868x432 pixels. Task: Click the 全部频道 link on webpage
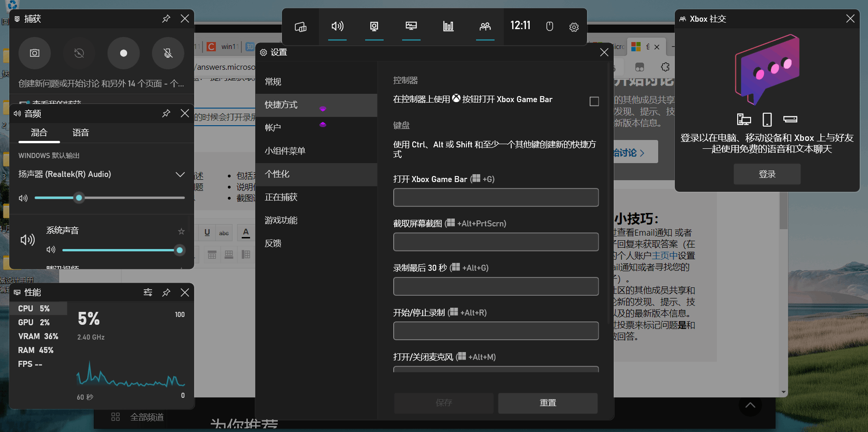coord(147,417)
